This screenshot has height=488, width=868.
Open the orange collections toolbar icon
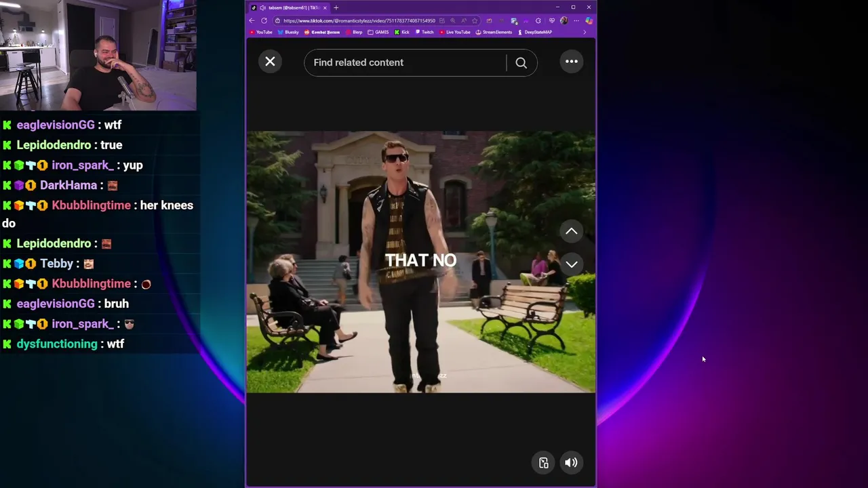489,20
